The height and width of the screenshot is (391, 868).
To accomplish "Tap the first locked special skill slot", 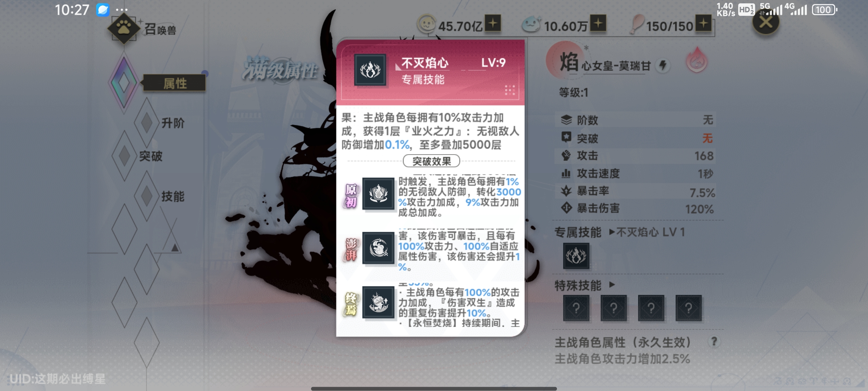I will [576, 308].
